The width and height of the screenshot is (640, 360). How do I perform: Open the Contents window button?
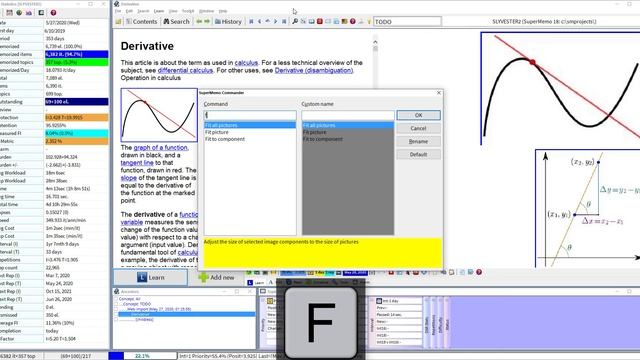pyautogui.click(x=141, y=22)
